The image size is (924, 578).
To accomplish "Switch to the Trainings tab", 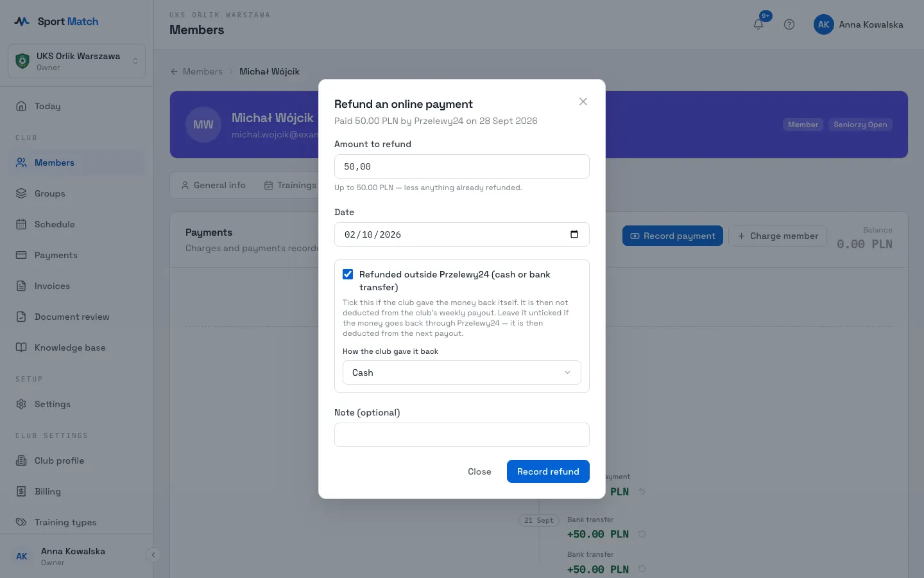I will click(291, 185).
